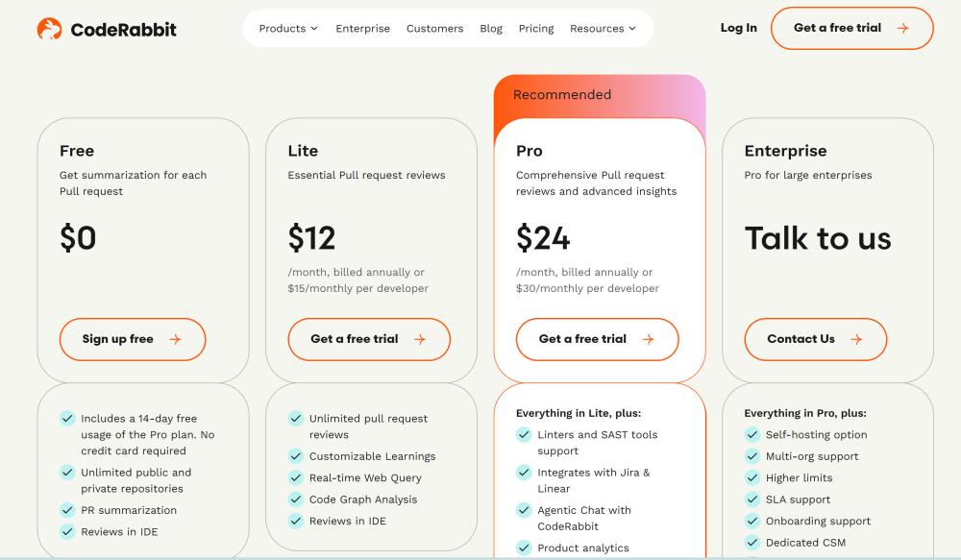The width and height of the screenshot is (961, 560).
Task: Click checkmark next to SLA support
Action: (x=752, y=499)
